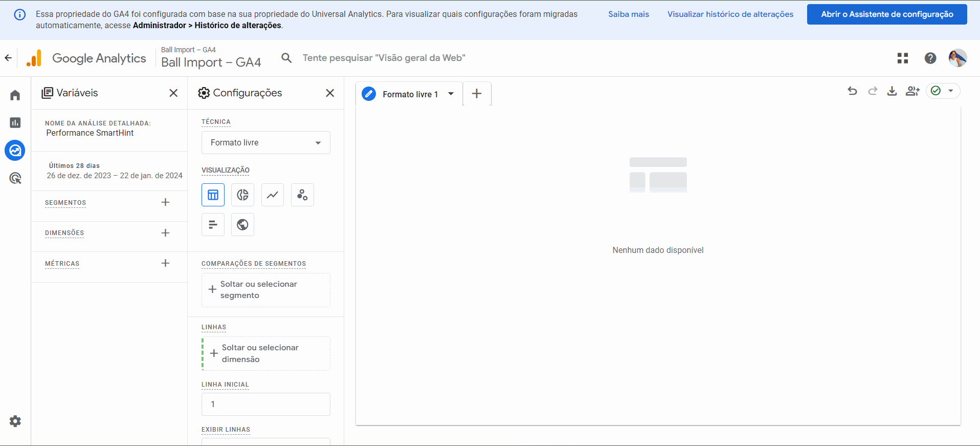Screen dimensions: 980x446
Task: Click the VISUALIZAÇÃO label
Action: tap(226, 170)
